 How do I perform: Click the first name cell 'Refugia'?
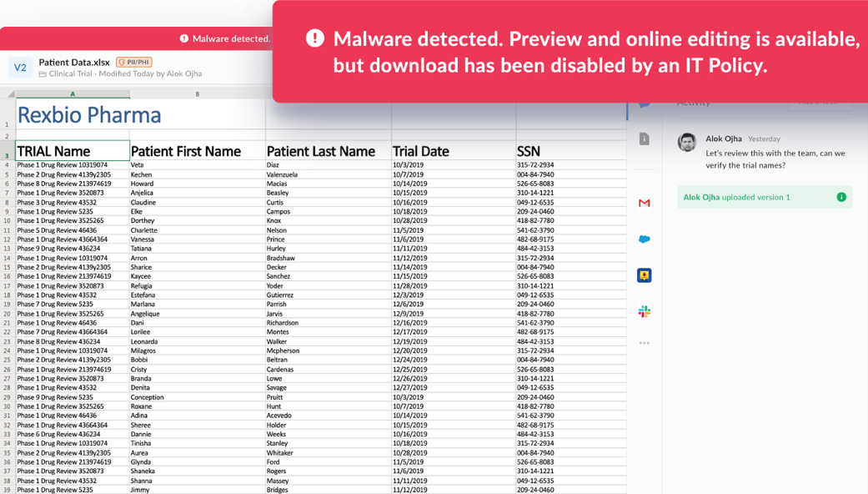click(198, 286)
